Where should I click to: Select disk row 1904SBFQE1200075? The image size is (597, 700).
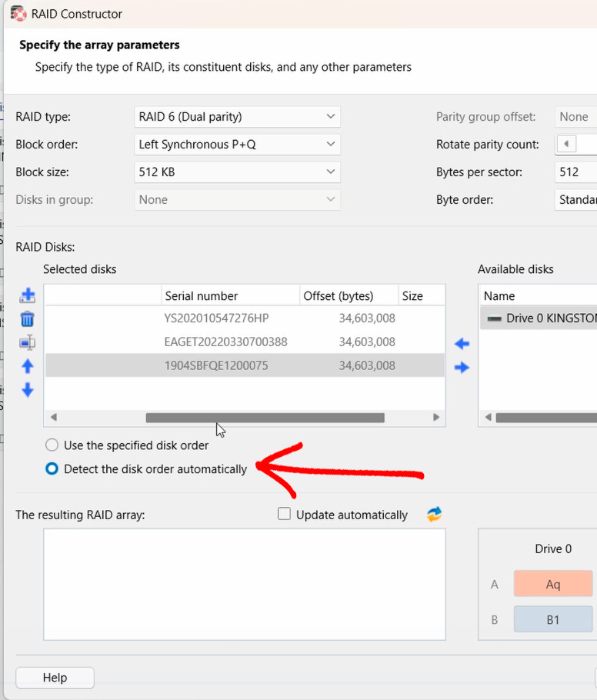(245, 365)
